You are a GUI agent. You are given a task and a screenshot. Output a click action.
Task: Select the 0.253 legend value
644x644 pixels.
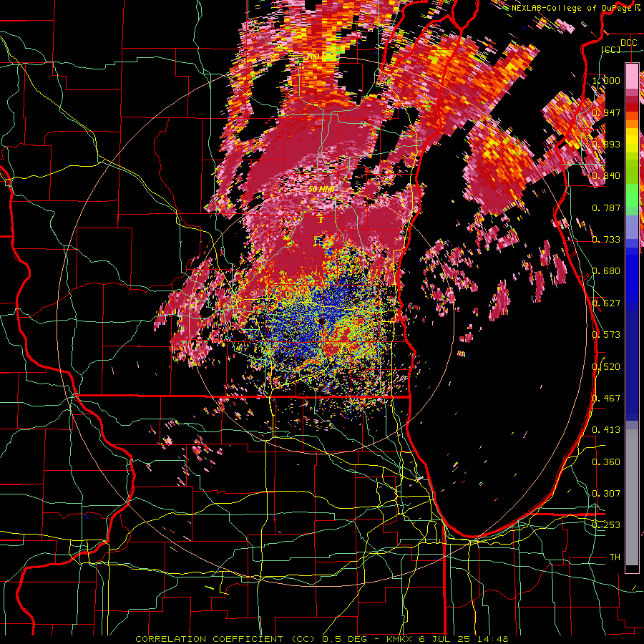point(606,525)
